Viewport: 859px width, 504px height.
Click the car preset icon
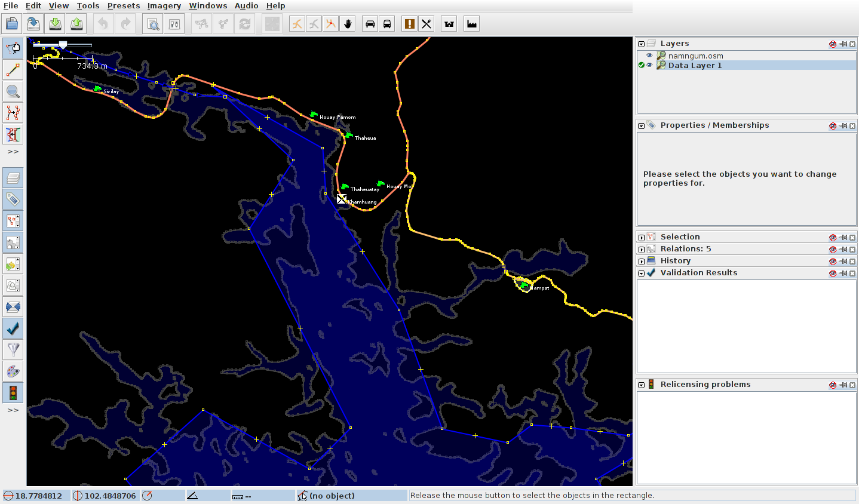370,24
